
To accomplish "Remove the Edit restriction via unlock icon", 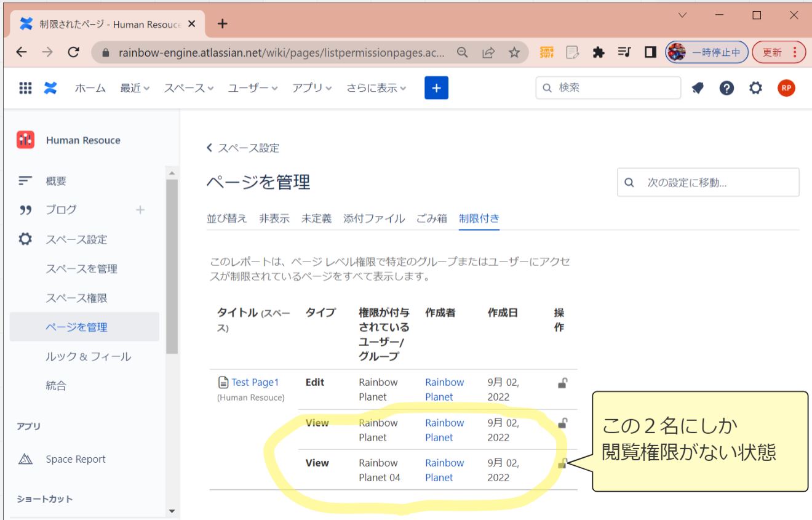I will coord(562,383).
